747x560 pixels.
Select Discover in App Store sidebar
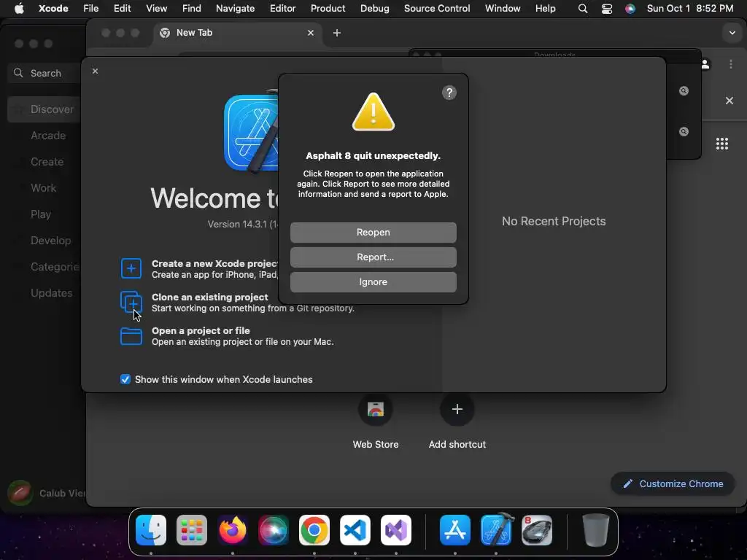(44, 109)
